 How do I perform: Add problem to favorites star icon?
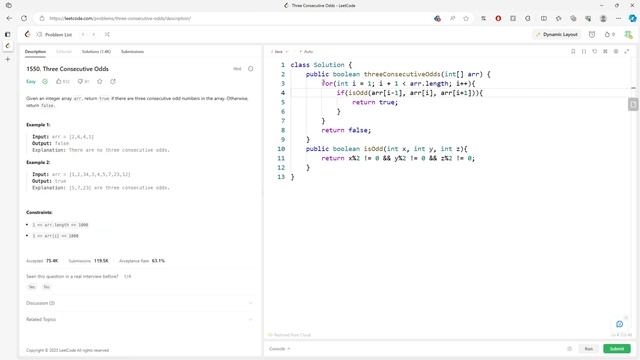click(x=100, y=82)
